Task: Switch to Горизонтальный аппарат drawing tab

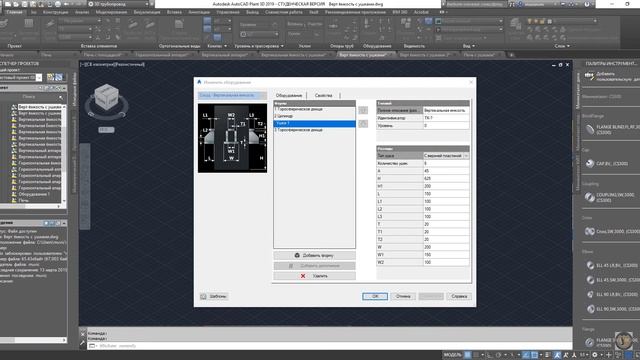Action: click(162, 55)
